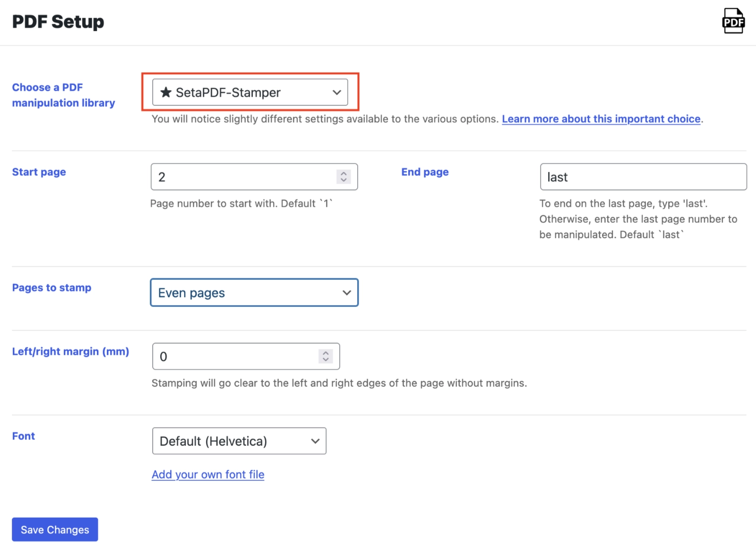Image resolution: width=756 pixels, height=547 pixels.
Task: Click the 'Left/right margin (mm)' label
Action: pos(70,352)
